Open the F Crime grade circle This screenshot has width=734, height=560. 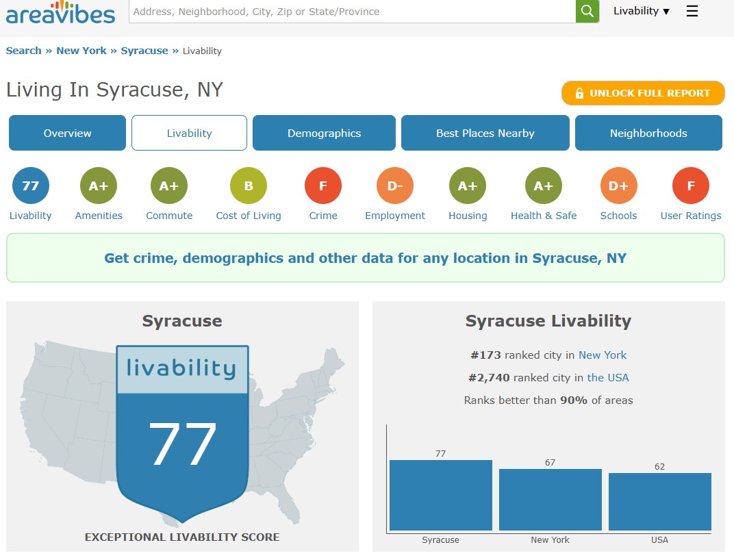[x=323, y=186]
